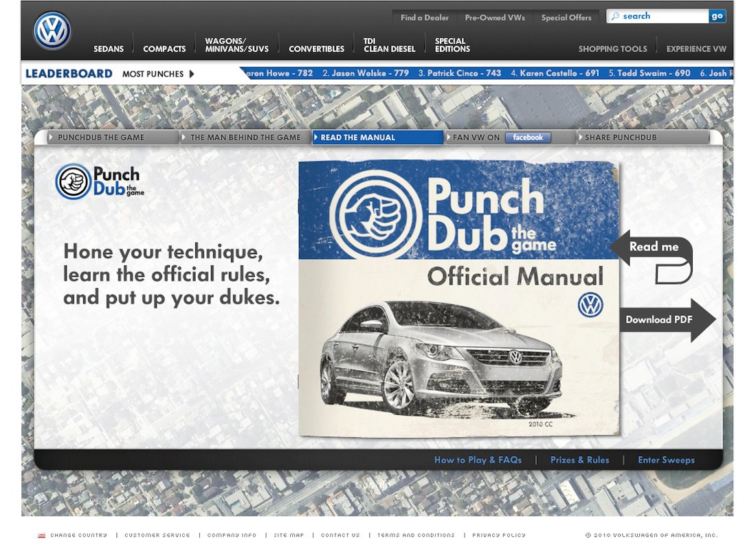Click the Facebook badge button
The image size is (756, 557).
(x=528, y=137)
